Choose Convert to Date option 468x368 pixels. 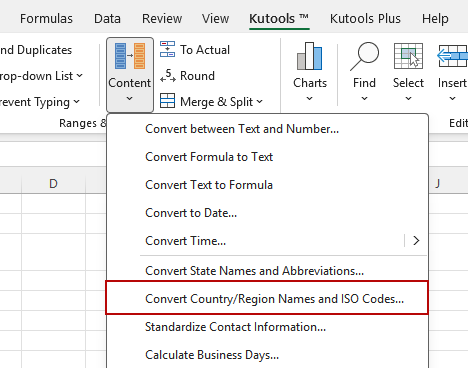[267, 213]
